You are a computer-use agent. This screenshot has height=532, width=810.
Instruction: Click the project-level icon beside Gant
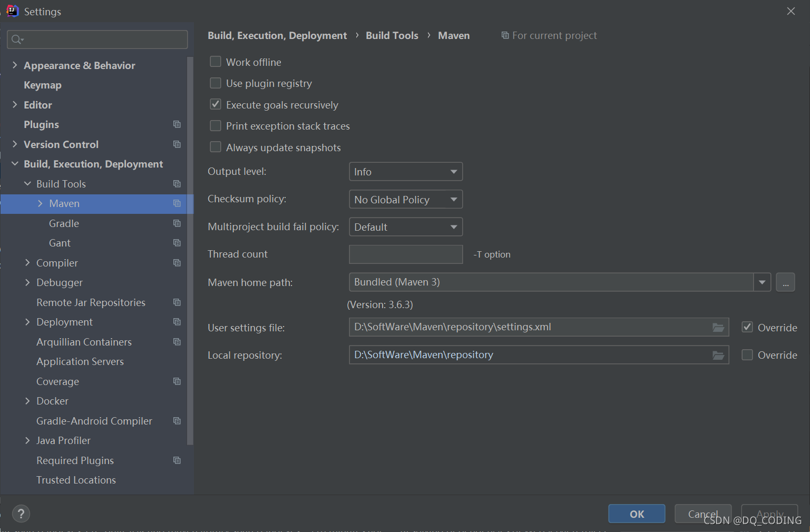tap(177, 243)
